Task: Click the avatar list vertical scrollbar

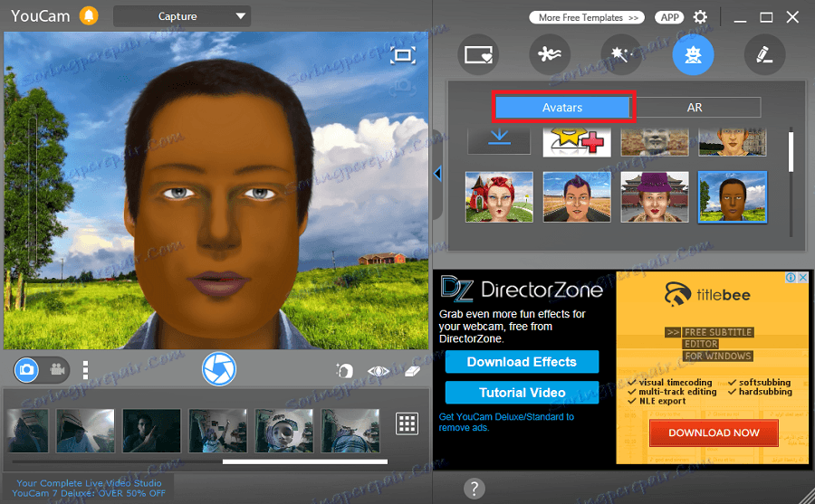Action: tap(791, 152)
